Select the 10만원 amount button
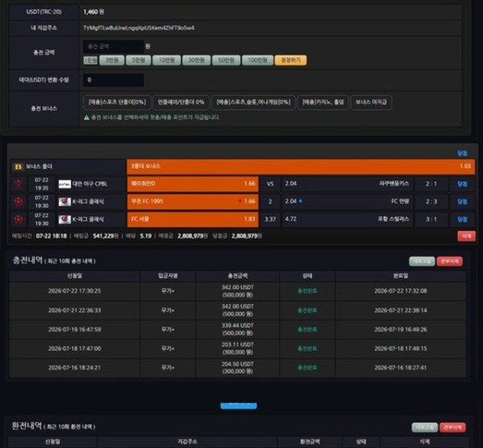Screen dimensions: 483x448 pyautogui.click(x=167, y=60)
